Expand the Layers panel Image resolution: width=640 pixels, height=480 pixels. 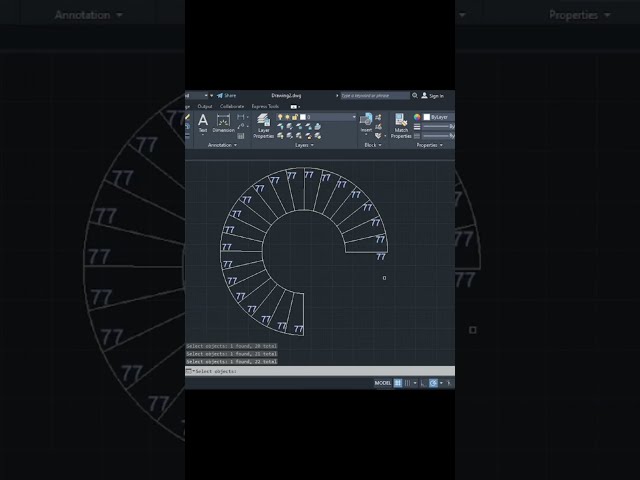(x=304, y=145)
